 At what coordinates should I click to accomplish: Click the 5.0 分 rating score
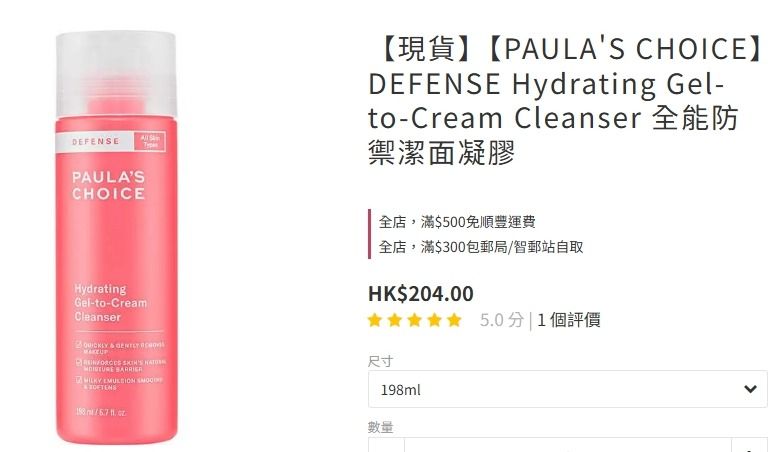501,320
